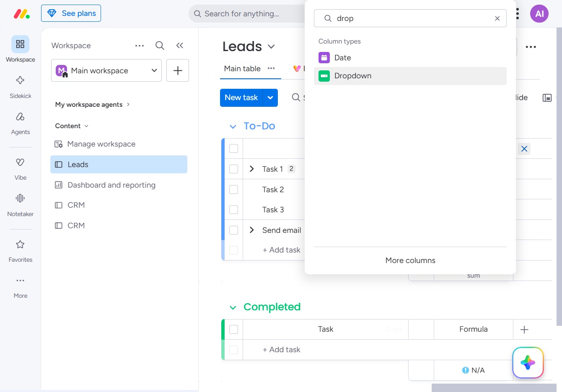Open the Favorites star icon

(x=20, y=244)
